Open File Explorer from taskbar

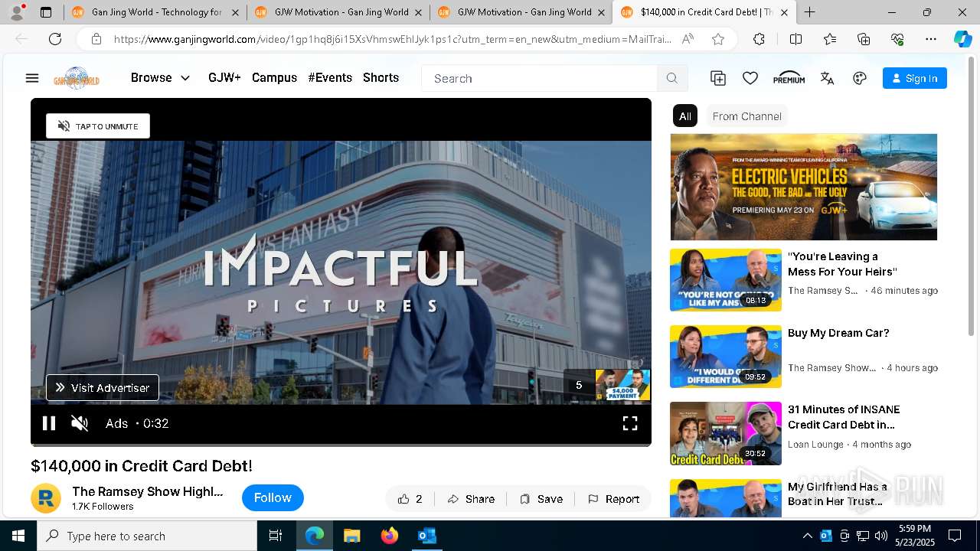[352, 536]
